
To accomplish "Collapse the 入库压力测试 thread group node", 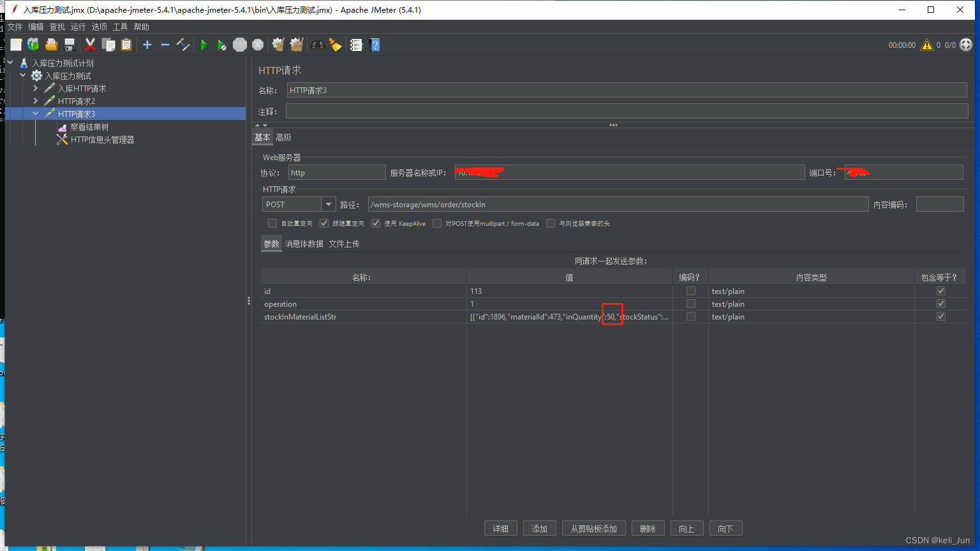I will click(23, 75).
